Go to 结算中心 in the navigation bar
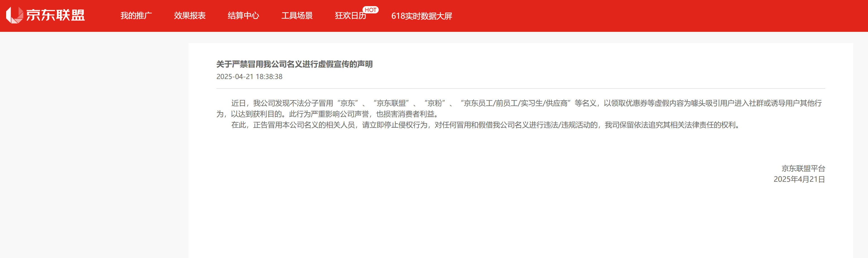 243,16
